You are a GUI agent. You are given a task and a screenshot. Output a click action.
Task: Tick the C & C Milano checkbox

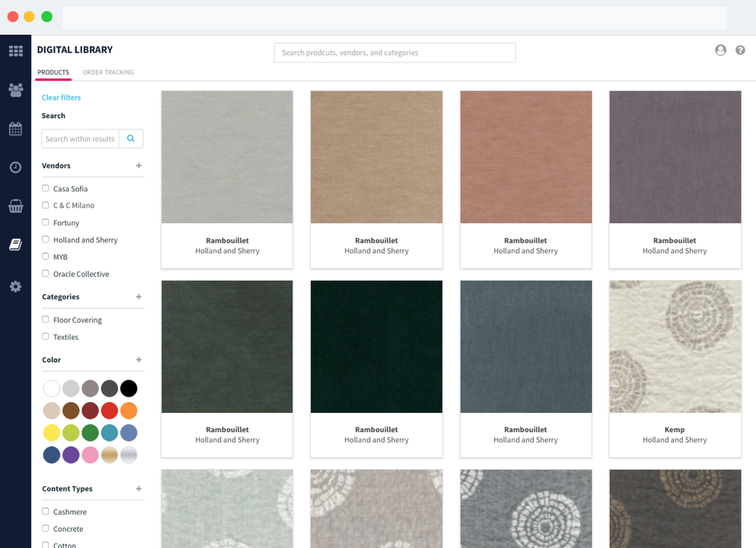45,205
